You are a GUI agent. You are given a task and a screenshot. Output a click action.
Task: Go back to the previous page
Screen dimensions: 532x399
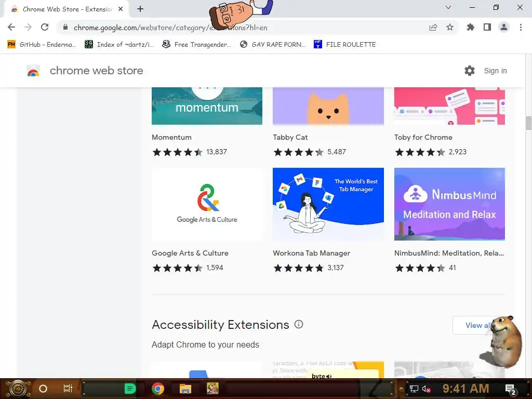pyautogui.click(x=11, y=27)
